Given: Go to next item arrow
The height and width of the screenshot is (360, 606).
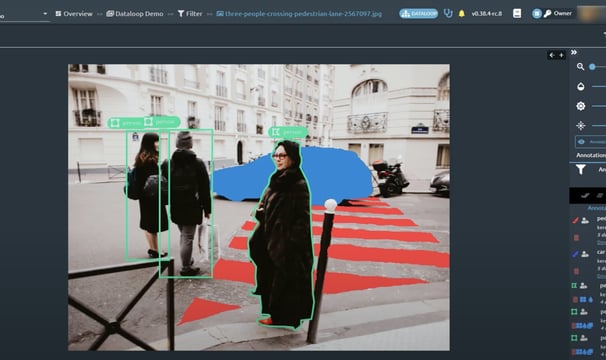Looking at the screenshot, I should (x=561, y=55).
